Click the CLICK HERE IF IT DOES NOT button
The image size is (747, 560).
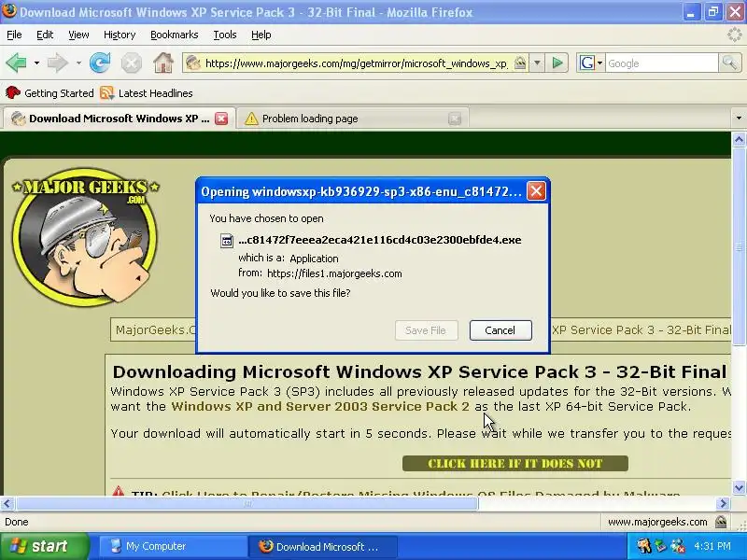click(x=515, y=463)
